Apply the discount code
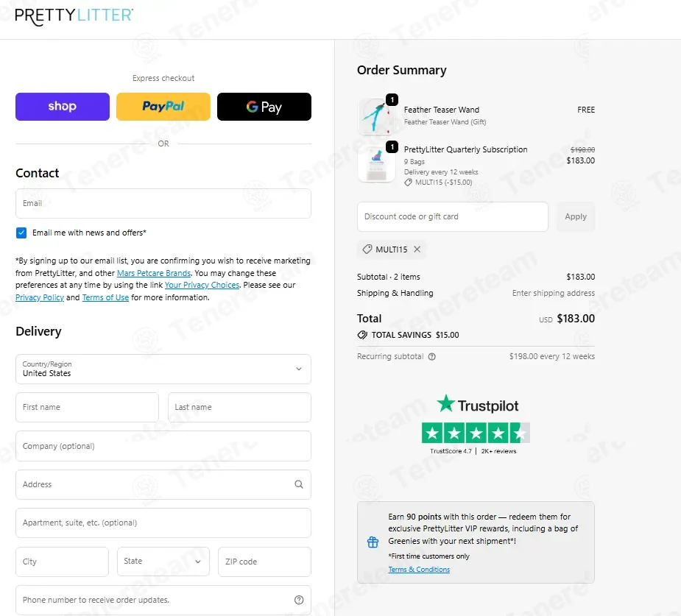The width and height of the screenshot is (681, 616). tap(576, 216)
